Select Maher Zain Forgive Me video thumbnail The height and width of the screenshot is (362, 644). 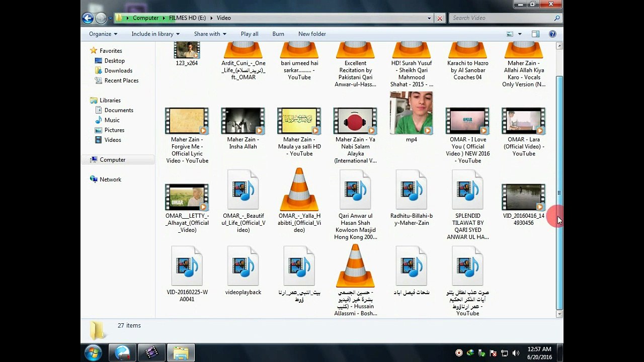(x=187, y=121)
